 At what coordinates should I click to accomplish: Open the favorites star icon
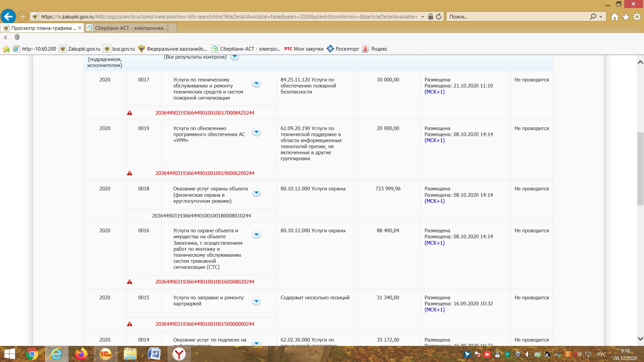626,17
